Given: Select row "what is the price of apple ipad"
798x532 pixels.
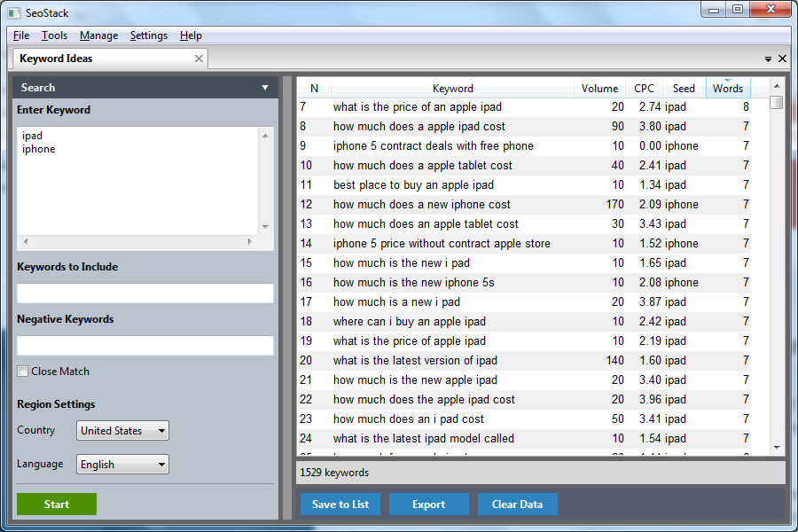Looking at the screenshot, I should point(524,341).
